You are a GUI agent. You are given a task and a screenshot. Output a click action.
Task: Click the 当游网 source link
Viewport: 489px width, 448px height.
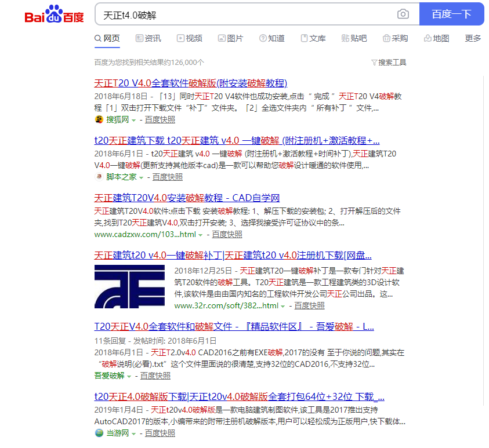pos(118,434)
